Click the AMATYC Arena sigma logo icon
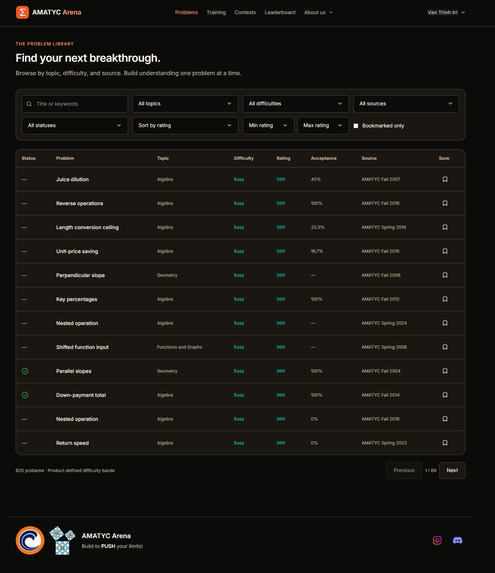Viewport: 495px width, 573px height. [x=22, y=12]
